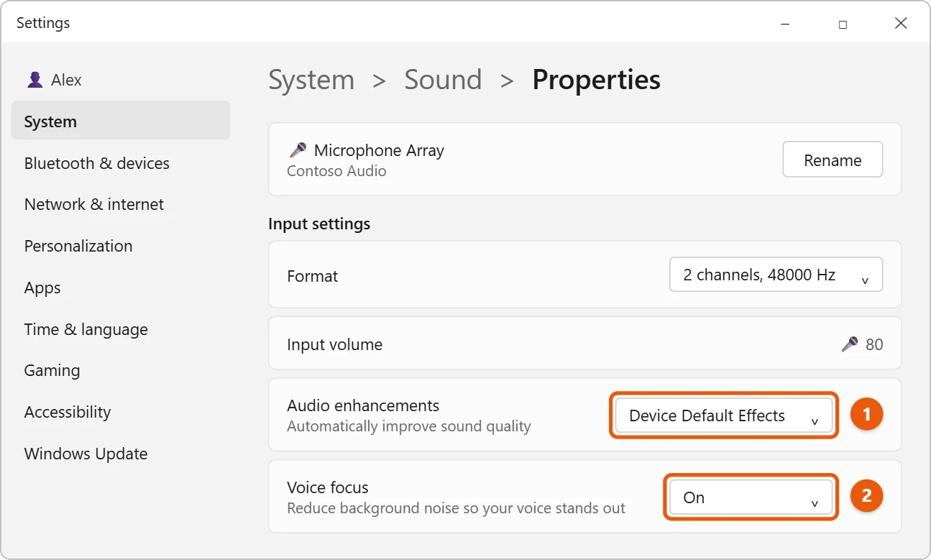Image resolution: width=931 pixels, height=560 pixels.
Task: Open Apps settings in the sidebar
Action: click(x=42, y=288)
